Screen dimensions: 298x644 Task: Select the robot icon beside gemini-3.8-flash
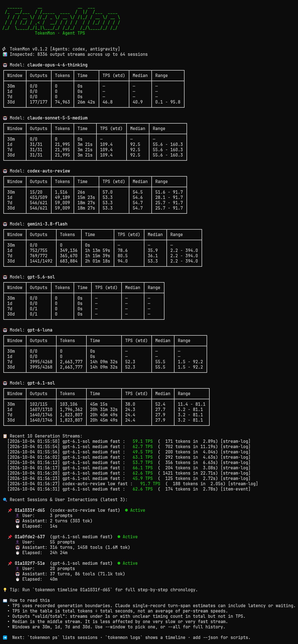(x=5, y=224)
